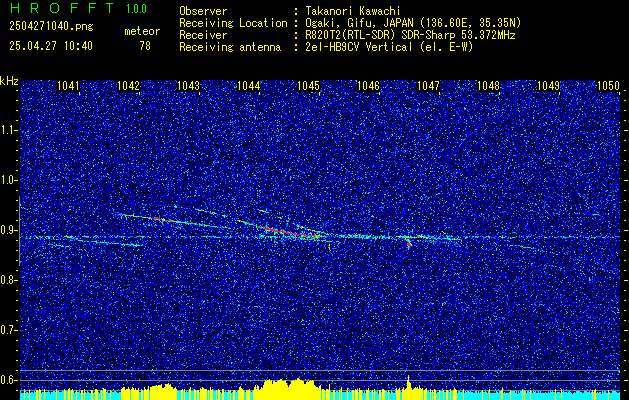
Task: Select the filename 2504271040.png
Action: (51, 27)
